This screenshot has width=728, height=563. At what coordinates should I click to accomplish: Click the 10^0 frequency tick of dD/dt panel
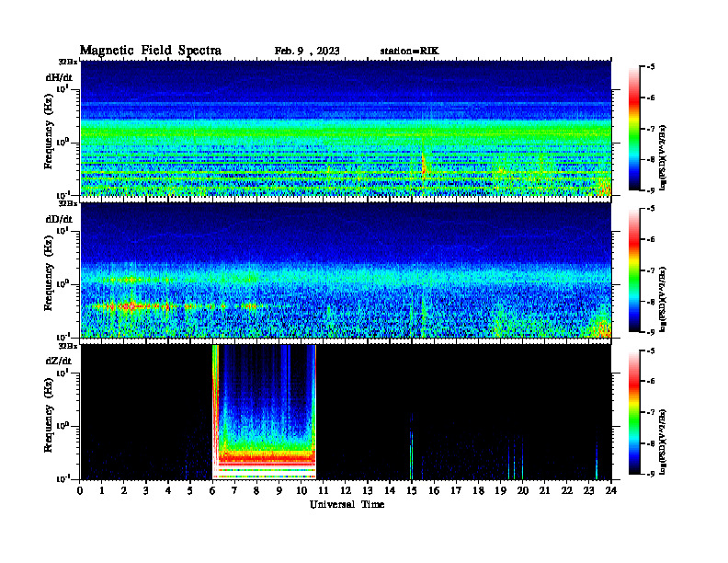pos(63,283)
